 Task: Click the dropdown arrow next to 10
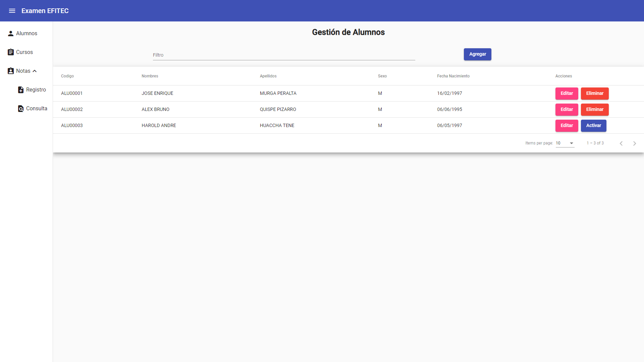tap(571, 143)
